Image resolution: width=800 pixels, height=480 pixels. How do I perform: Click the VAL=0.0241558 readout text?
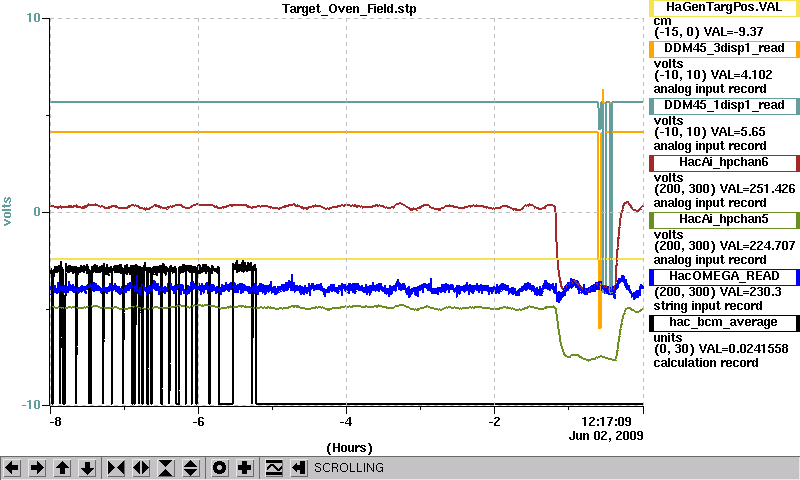743,349
